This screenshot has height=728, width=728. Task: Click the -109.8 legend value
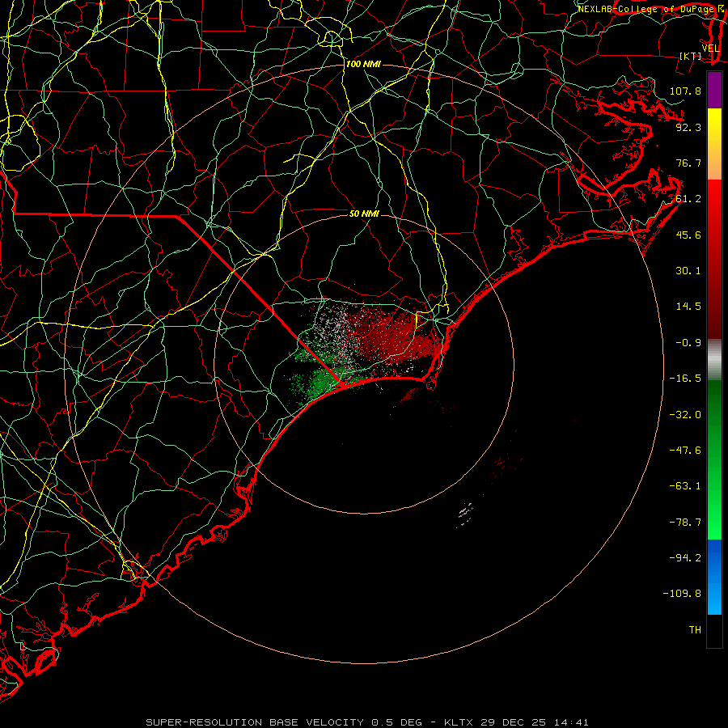[x=682, y=594]
